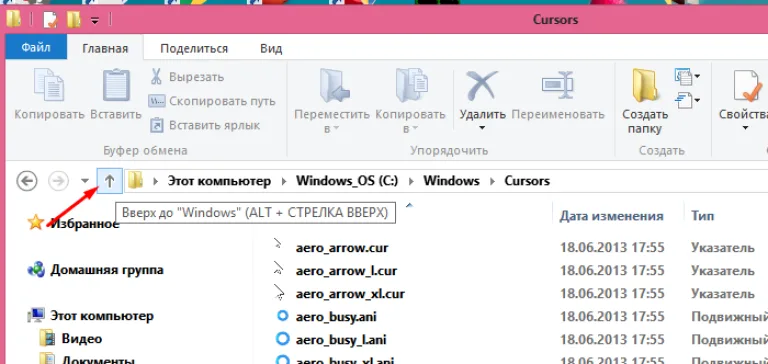This screenshot has width=768, height=364.
Task: Click the Up to Windows arrow button
Action: [x=110, y=181]
